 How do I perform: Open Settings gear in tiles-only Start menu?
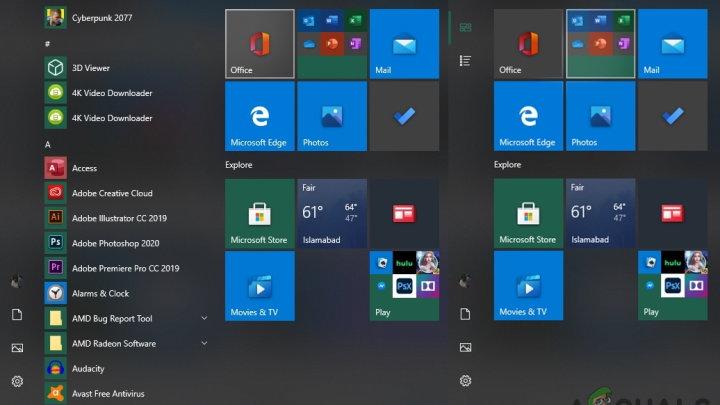pyautogui.click(x=465, y=381)
